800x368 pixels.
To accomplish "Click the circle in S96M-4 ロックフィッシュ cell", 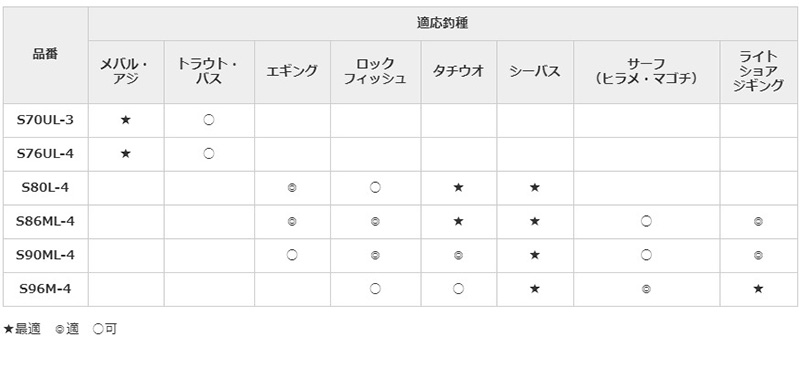I will click(x=375, y=289).
